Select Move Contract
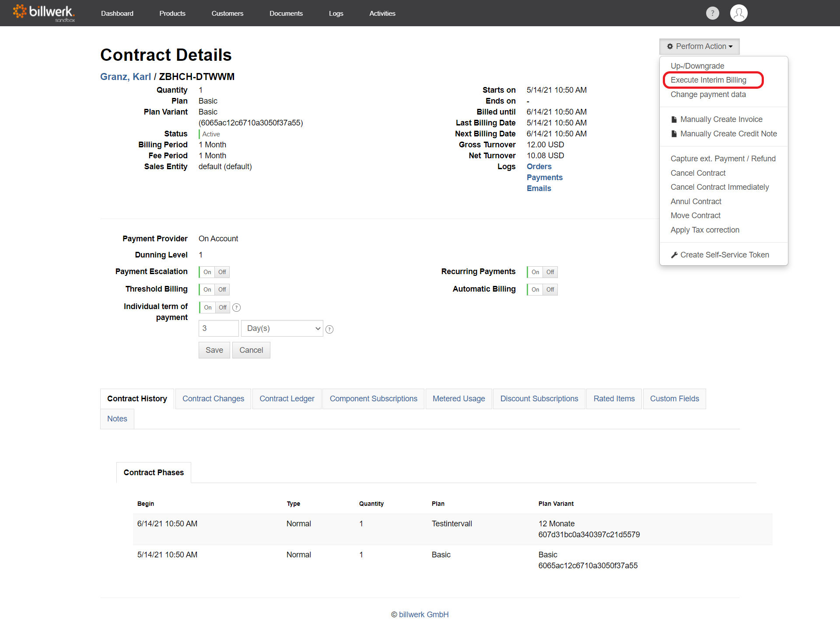840x626 pixels. tap(696, 216)
